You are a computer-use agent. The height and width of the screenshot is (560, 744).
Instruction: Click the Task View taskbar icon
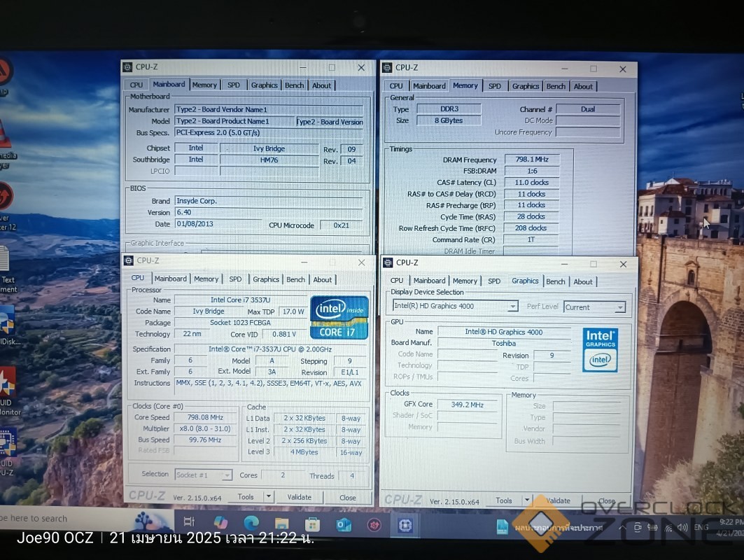[x=188, y=521]
